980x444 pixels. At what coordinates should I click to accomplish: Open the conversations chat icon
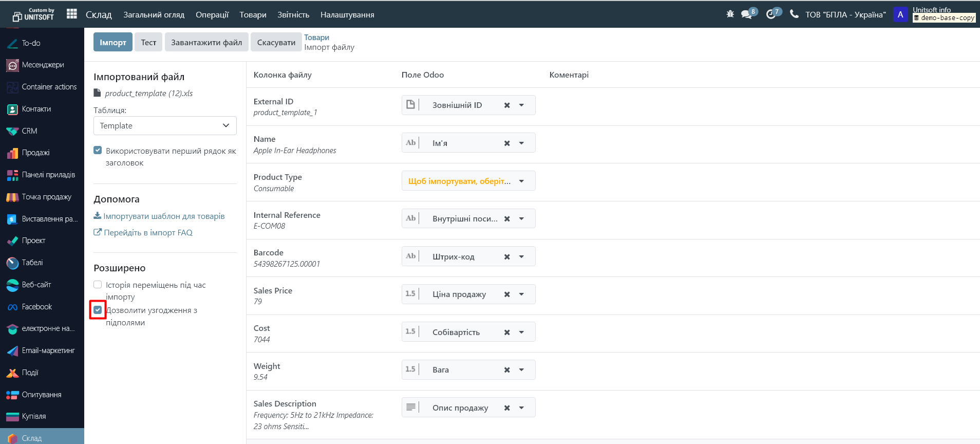[x=747, y=14]
